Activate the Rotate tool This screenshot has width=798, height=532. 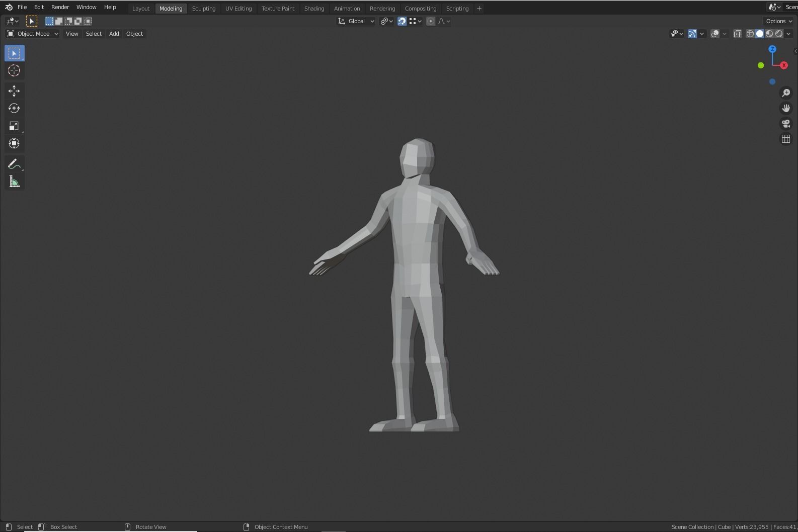(x=14, y=109)
